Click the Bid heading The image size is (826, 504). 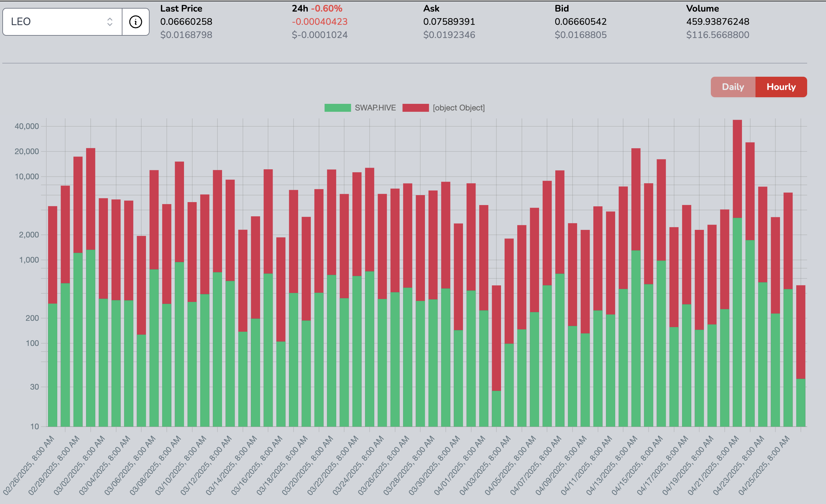562,8
